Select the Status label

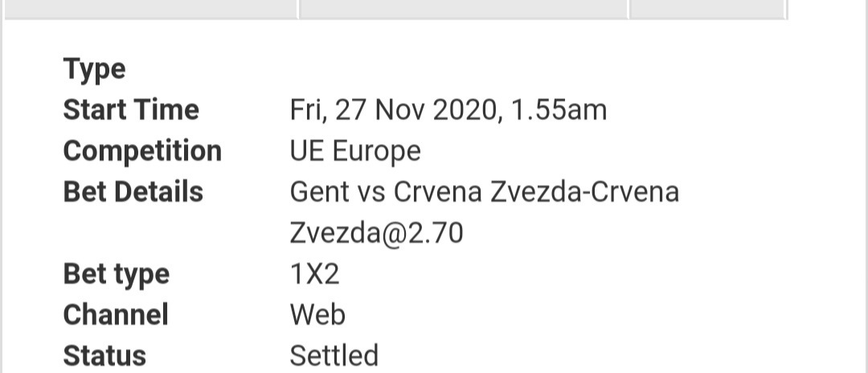[x=104, y=355]
